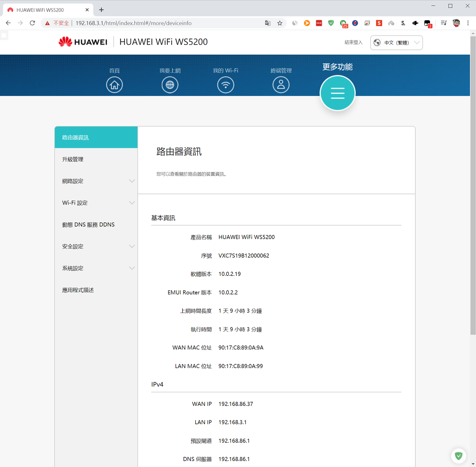Viewport: 476px width, 467px height.
Task: Click the 結束登入 logout link
Action: [x=353, y=43]
